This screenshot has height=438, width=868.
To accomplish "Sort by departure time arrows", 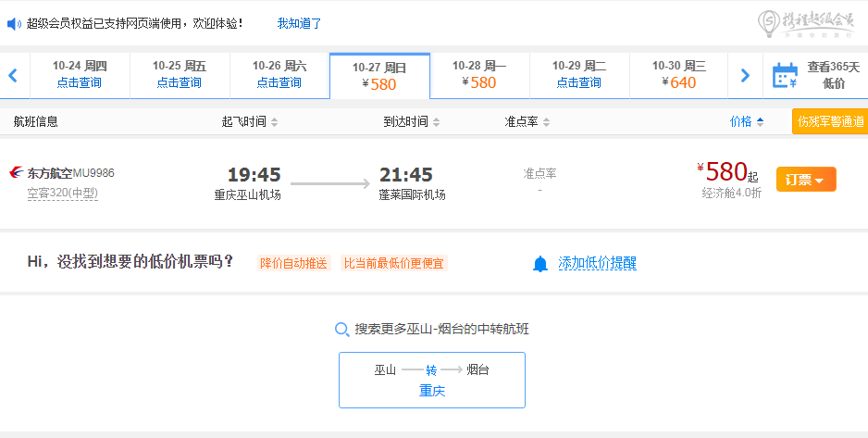I will click(x=275, y=122).
